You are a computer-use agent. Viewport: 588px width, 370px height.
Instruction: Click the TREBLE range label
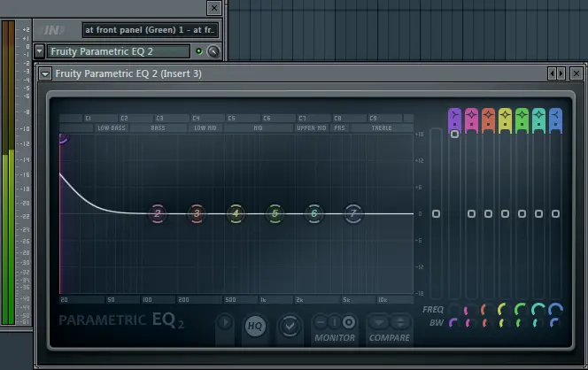point(382,127)
